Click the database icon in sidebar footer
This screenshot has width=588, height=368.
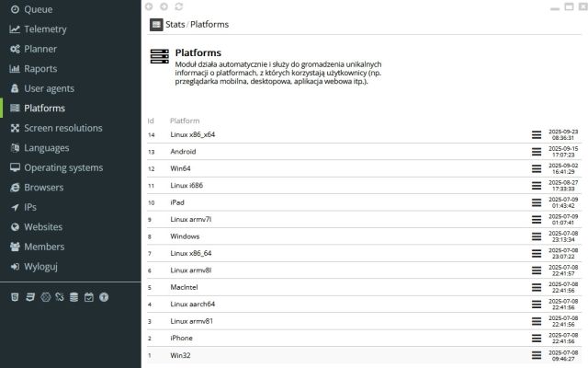(x=74, y=297)
